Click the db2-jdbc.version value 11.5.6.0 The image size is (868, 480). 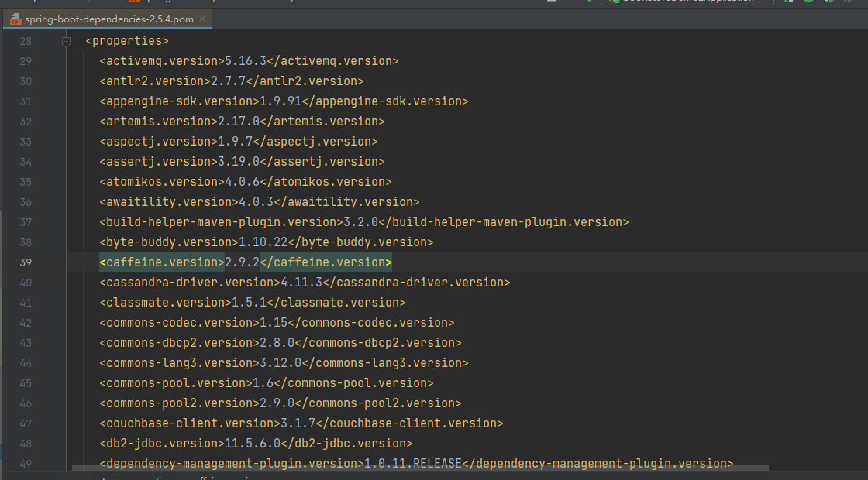click(x=253, y=444)
